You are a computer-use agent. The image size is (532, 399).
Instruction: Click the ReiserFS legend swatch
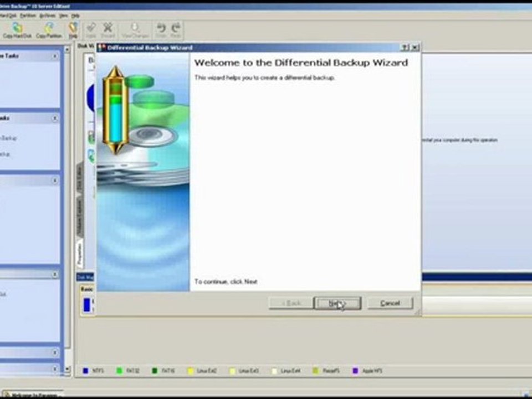tap(316, 371)
